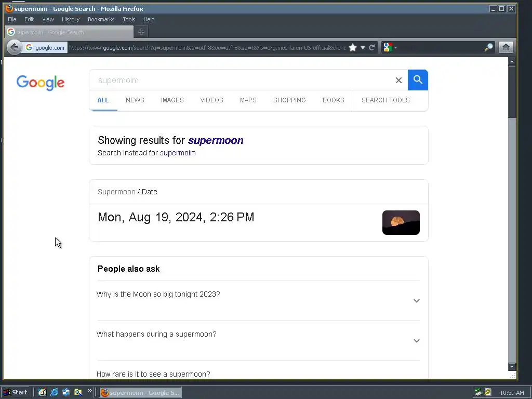Click the quick launch folder search icon
The width and height of the screenshot is (532, 399).
[78, 392]
